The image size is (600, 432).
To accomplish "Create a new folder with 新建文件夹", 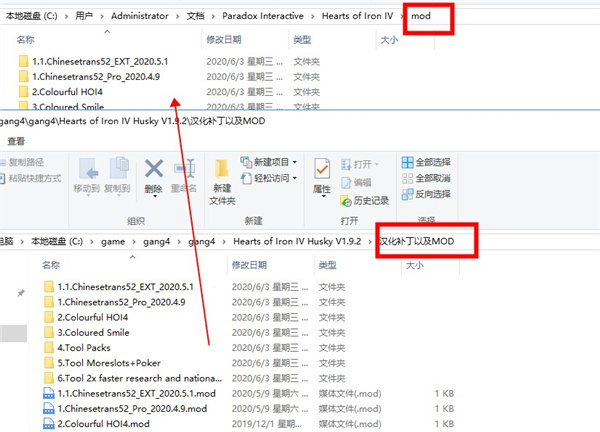I will click(x=222, y=183).
